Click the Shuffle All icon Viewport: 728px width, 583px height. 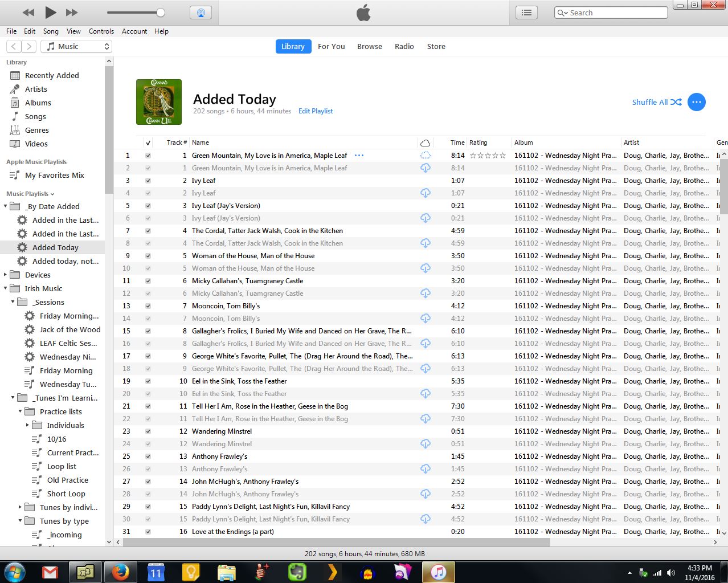[x=676, y=102]
